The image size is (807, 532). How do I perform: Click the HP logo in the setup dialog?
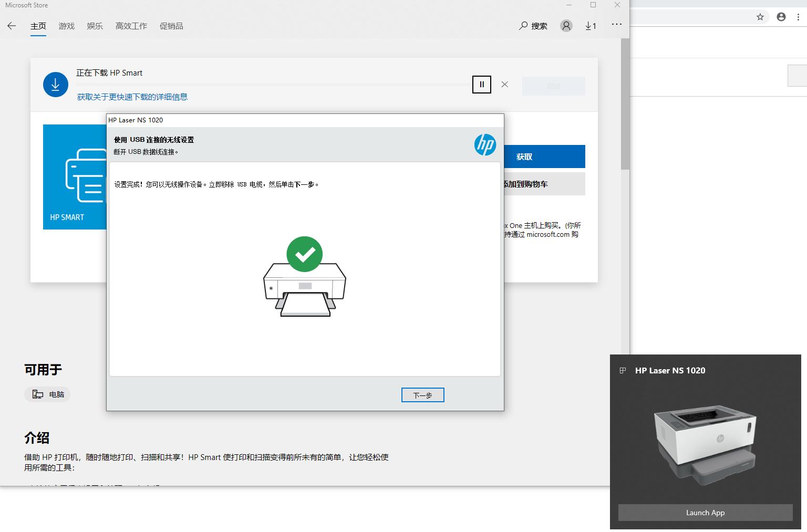click(485, 144)
